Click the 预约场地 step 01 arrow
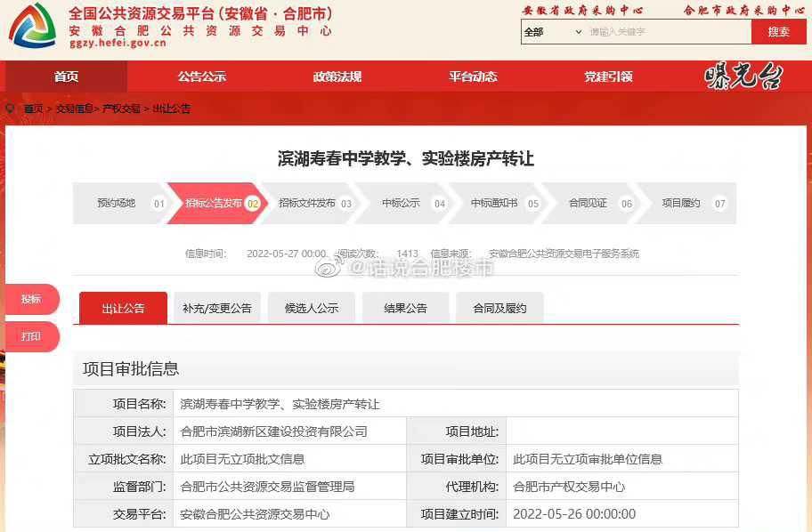 [x=125, y=203]
